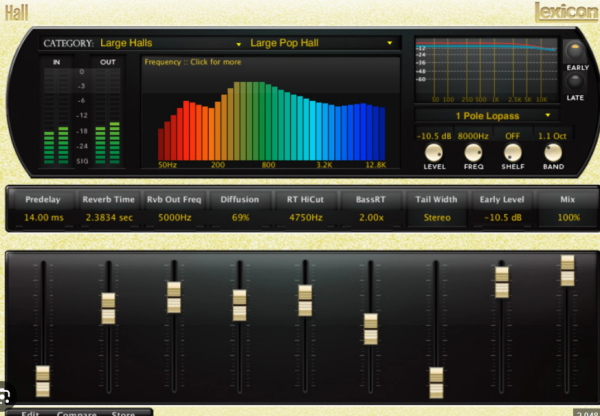Click the BAND knob

pos(552,152)
